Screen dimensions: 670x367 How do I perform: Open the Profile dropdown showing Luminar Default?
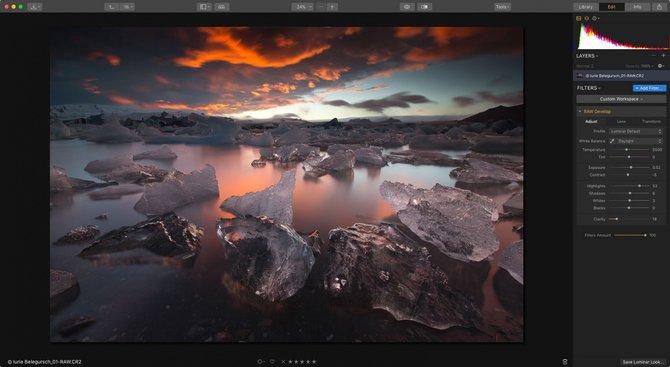636,132
